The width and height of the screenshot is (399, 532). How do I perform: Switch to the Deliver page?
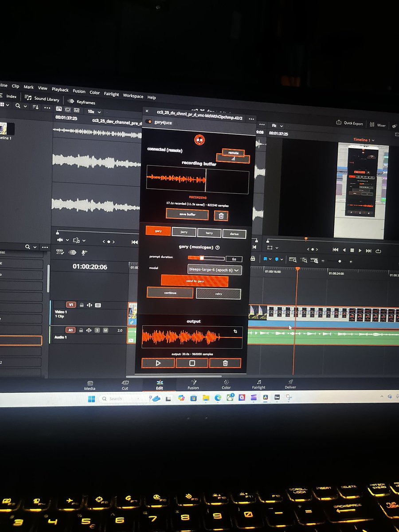click(290, 383)
